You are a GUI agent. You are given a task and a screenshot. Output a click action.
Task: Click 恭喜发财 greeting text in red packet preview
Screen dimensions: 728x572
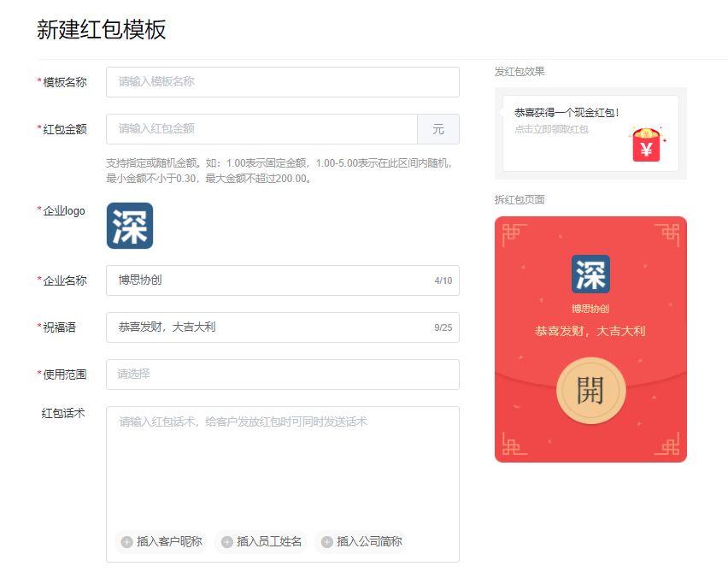[590, 331]
